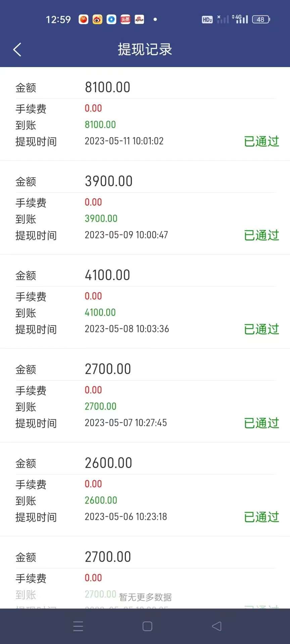Tap the back arrow in header
This screenshot has height=644, width=290.
pyautogui.click(x=17, y=50)
